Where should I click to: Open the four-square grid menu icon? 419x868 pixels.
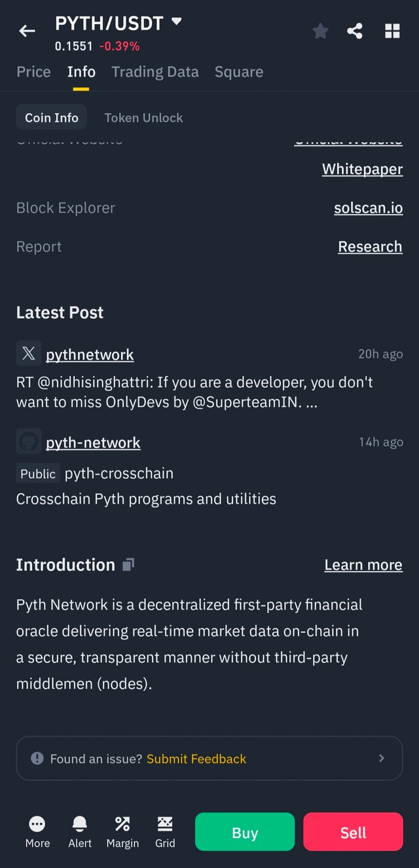392,31
